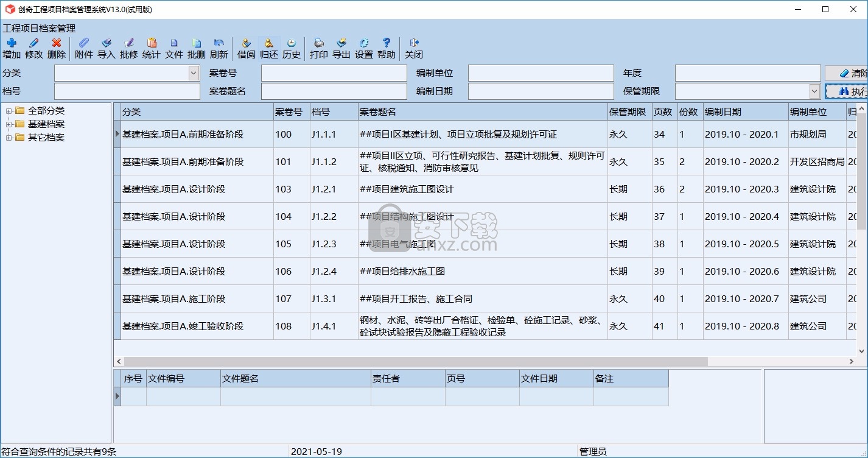Click the down arrow of vertical scrollbar
The height and width of the screenshot is (458, 868).
862,351
